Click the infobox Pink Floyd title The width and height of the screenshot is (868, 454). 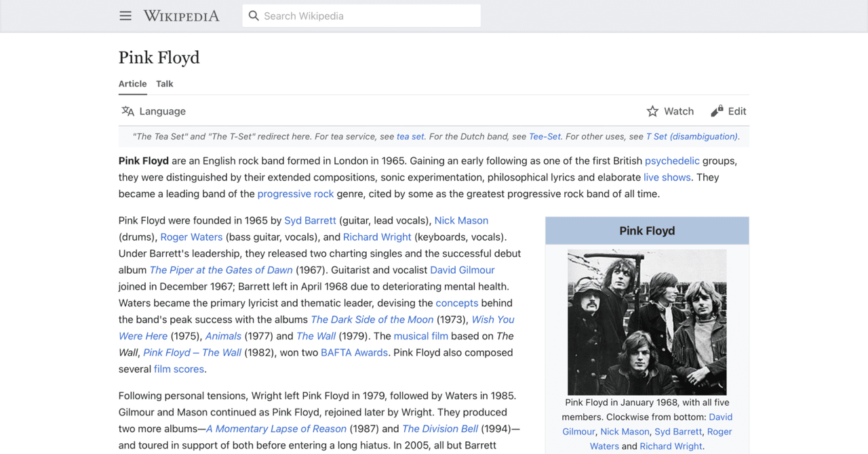click(x=647, y=231)
